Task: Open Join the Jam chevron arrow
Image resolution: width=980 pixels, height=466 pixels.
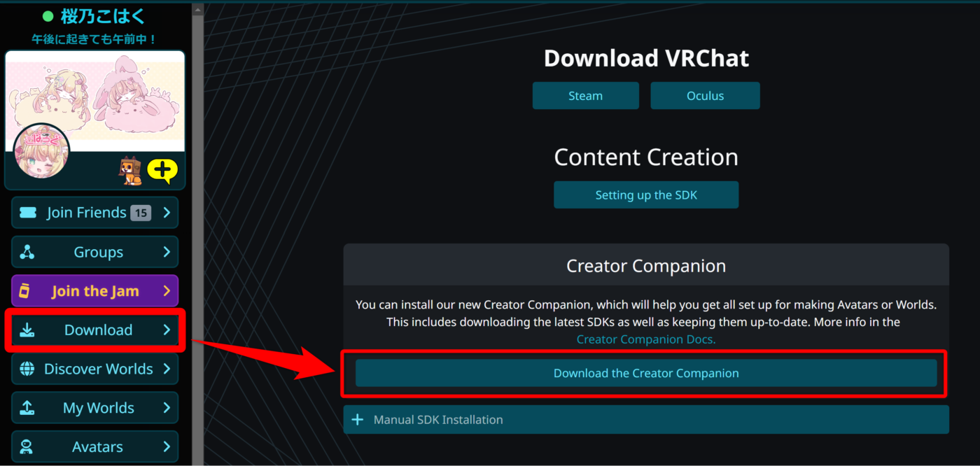Action: 167,290
